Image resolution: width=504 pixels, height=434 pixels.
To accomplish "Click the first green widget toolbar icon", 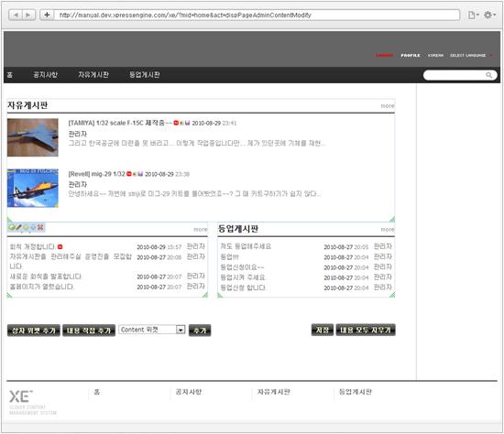I will (x=12, y=227).
